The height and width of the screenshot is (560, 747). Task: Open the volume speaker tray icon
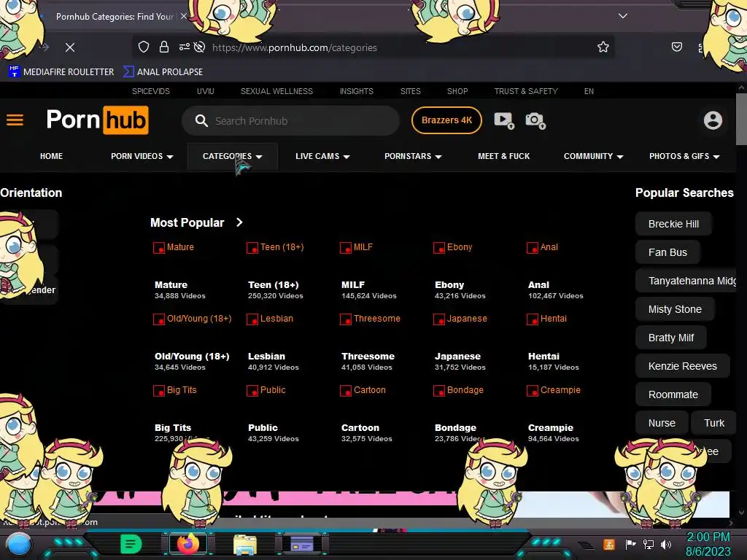point(666,544)
